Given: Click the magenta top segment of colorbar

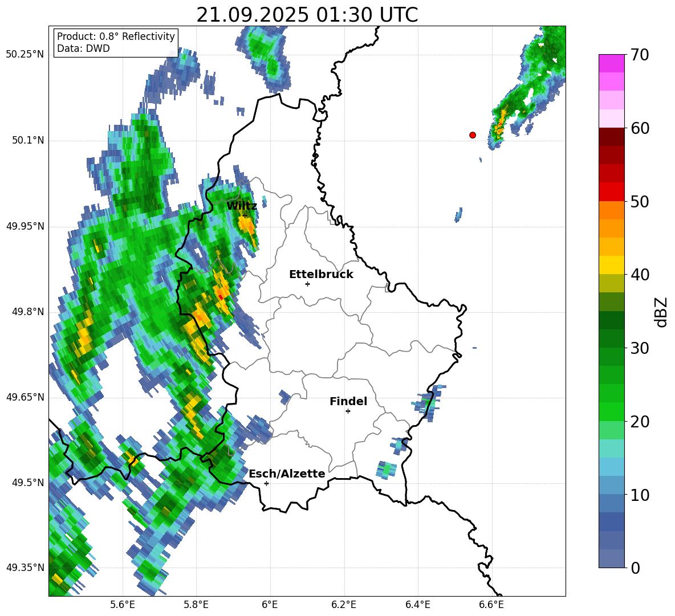Looking at the screenshot, I should [x=612, y=63].
